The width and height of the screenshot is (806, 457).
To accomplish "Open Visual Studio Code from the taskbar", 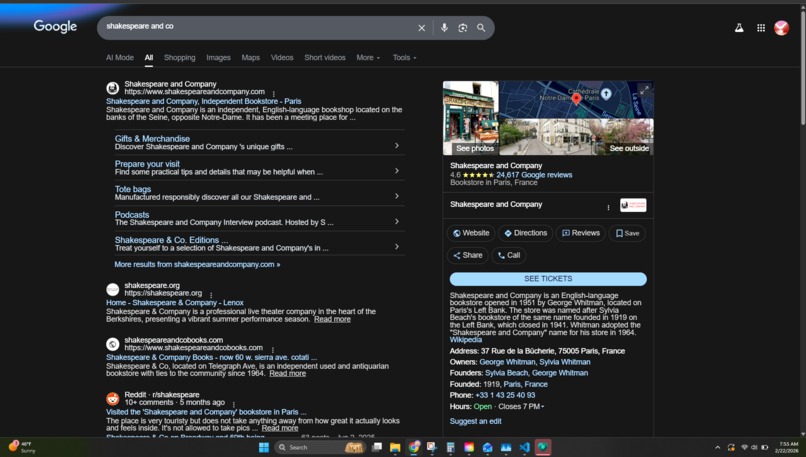I will point(524,447).
